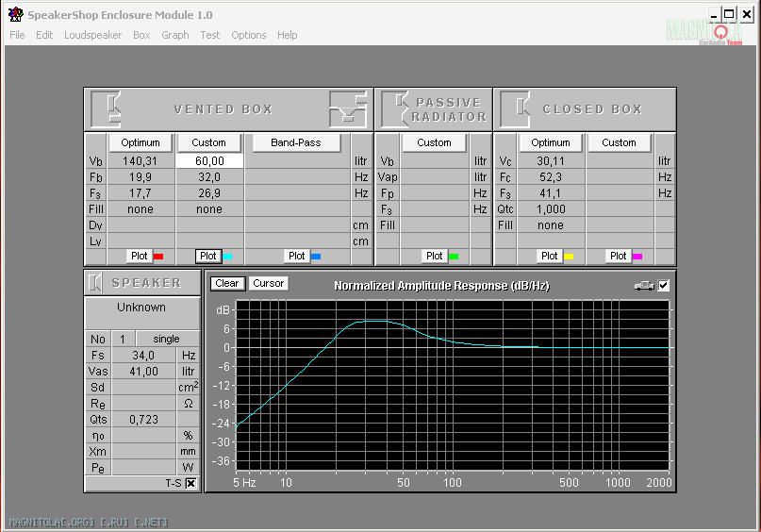Click the speaker Qts value 0,723
Image resolution: width=761 pixels, height=532 pixels.
click(143, 420)
